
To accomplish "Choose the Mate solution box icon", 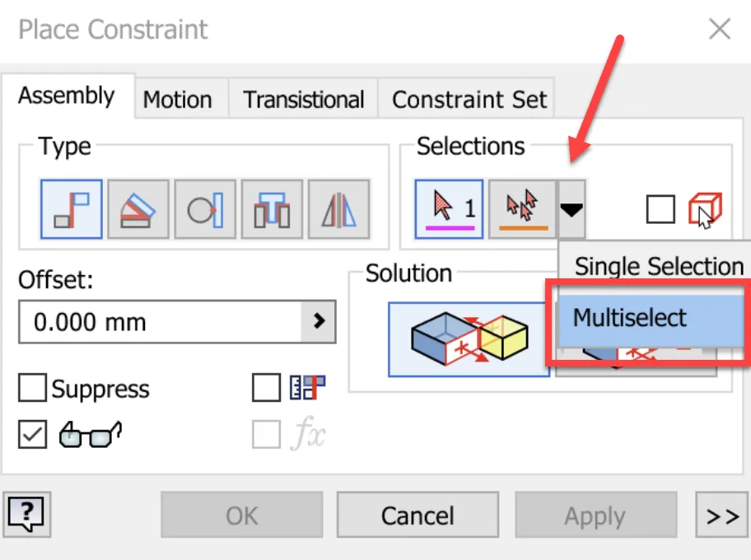I will [469, 339].
